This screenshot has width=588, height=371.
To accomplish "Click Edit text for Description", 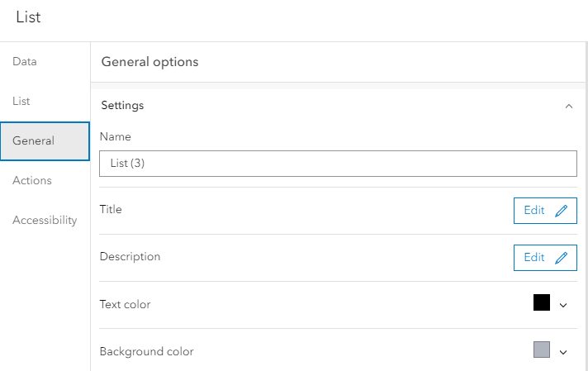I will (x=534, y=258).
